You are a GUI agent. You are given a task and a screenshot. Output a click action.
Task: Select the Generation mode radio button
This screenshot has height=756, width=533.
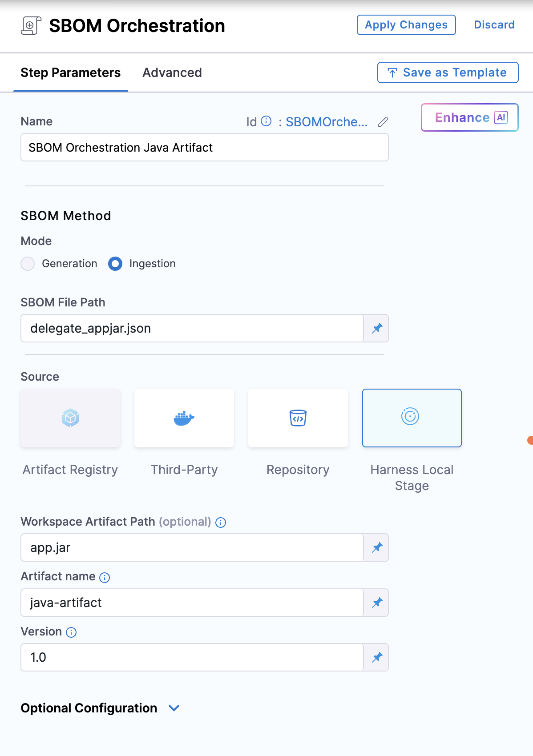click(x=28, y=264)
